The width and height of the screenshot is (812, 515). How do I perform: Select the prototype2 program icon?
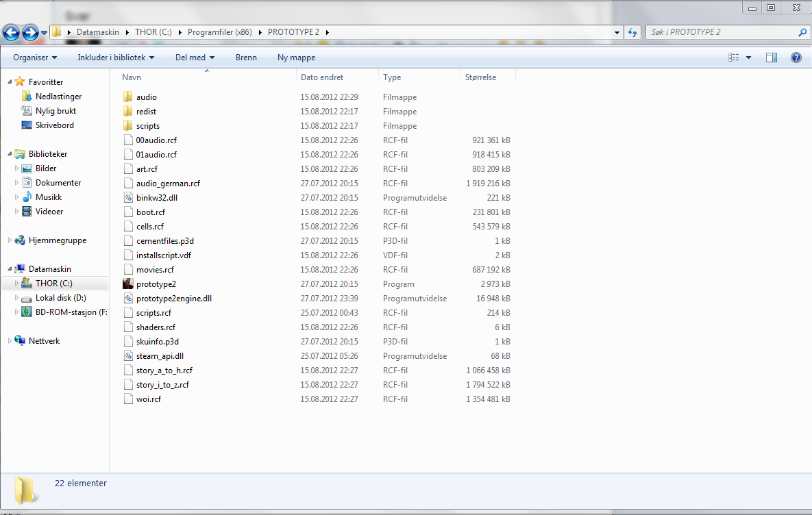(x=128, y=284)
